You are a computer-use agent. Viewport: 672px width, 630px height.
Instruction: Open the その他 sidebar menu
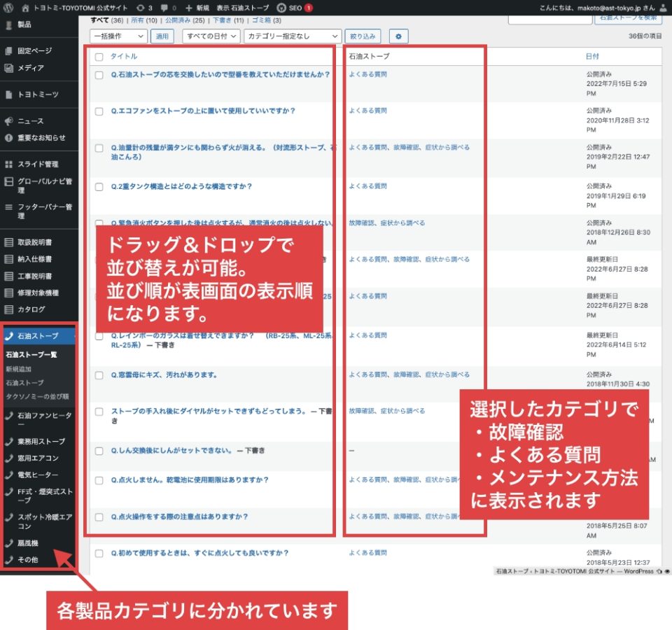click(28, 560)
